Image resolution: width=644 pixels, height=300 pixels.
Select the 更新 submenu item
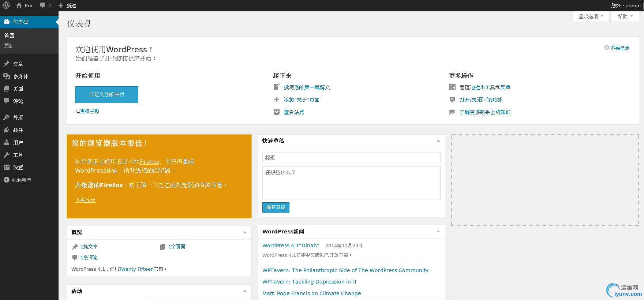(x=9, y=46)
